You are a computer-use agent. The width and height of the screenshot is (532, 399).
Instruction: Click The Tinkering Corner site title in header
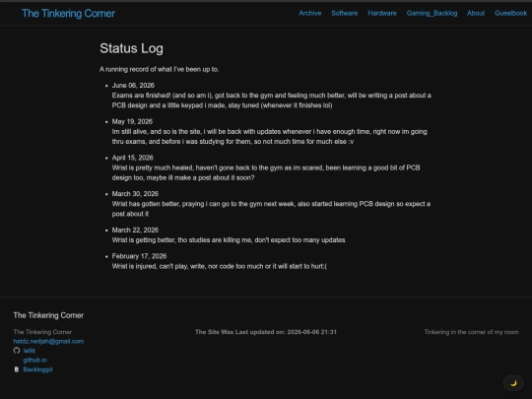pyautogui.click(x=69, y=13)
